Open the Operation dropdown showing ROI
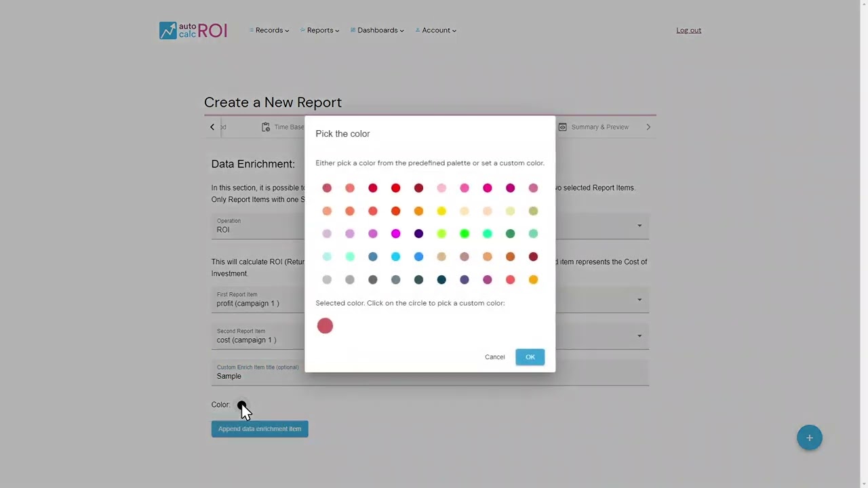 (x=430, y=226)
